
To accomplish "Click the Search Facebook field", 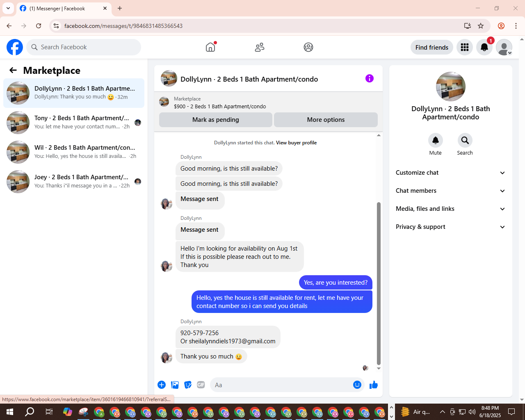I will 84,47.
